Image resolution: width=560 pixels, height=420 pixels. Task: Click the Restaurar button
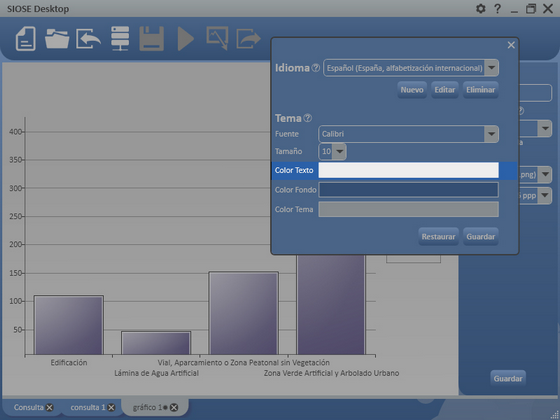click(x=438, y=236)
